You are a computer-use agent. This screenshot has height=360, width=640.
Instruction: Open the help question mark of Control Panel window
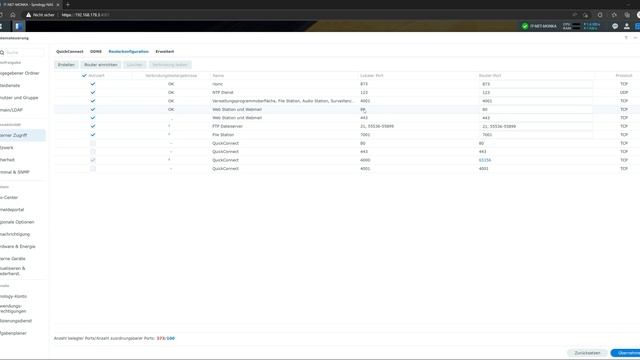pyautogui.click(x=626, y=38)
